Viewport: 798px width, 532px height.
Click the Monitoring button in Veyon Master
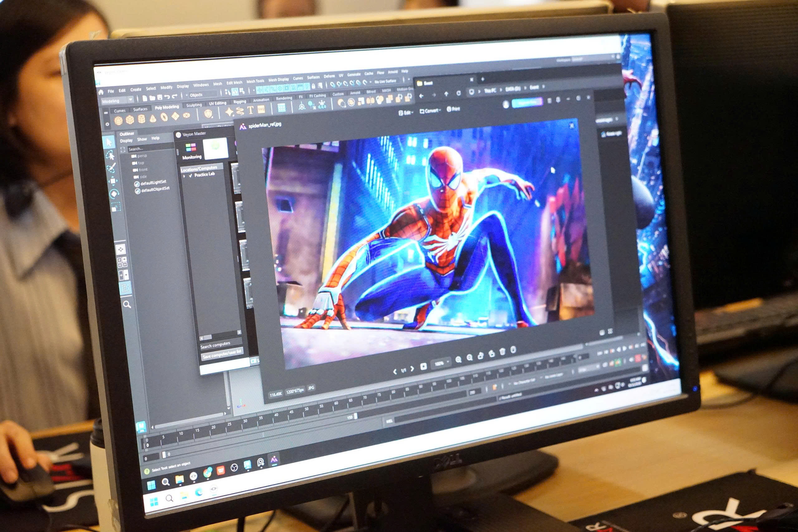(191, 151)
